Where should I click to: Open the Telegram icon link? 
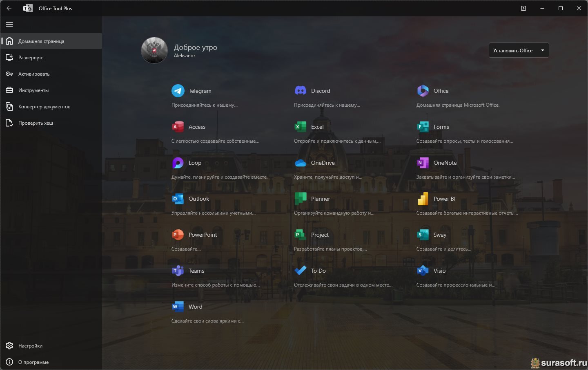pyautogui.click(x=178, y=91)
